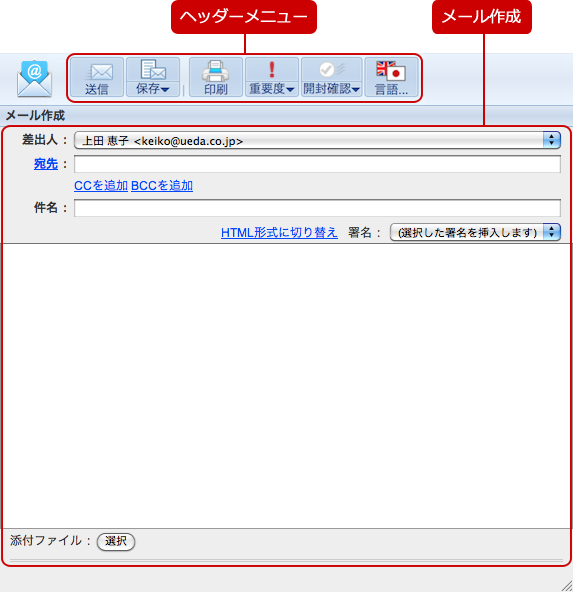
Task: Focus the 件名 subject input field
Action: coord(317,208)
